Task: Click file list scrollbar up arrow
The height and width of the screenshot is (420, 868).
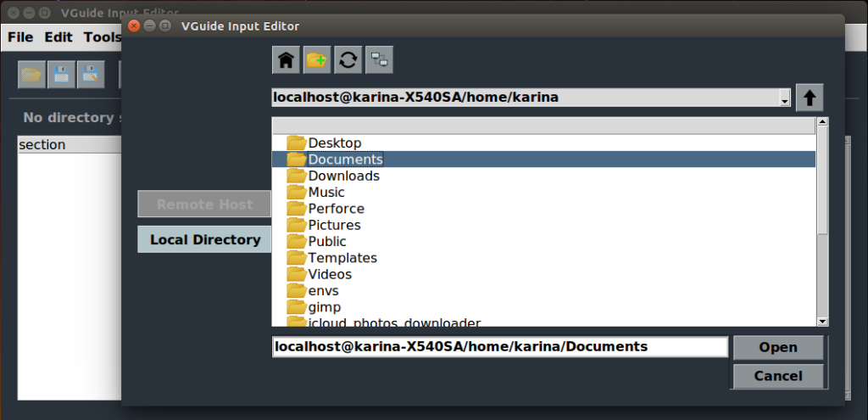Action: [822, 122]
